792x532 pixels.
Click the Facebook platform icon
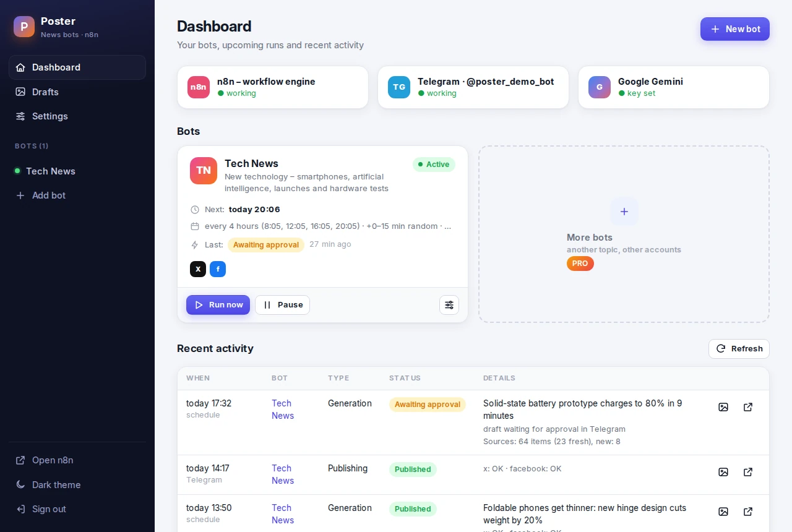218,269
